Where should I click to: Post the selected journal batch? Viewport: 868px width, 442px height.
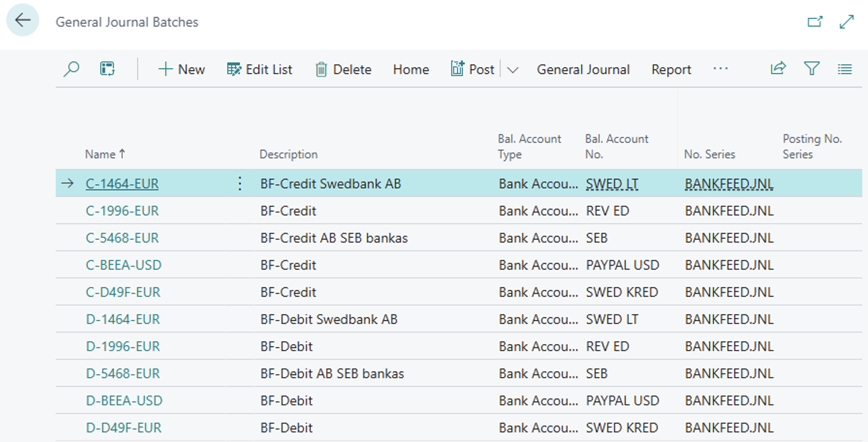pos(472,69)
